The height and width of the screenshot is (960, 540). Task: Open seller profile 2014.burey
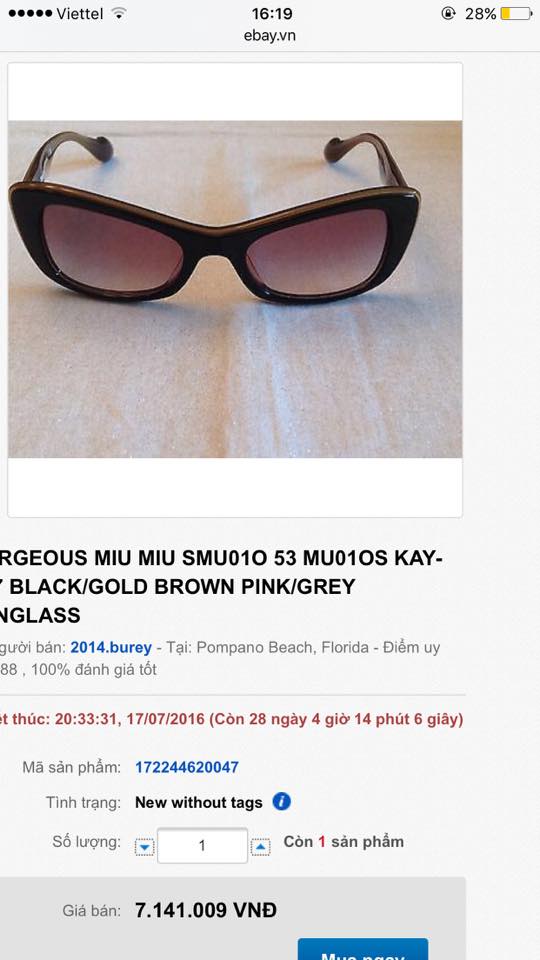pyautogui.click(x=111, y=647)
